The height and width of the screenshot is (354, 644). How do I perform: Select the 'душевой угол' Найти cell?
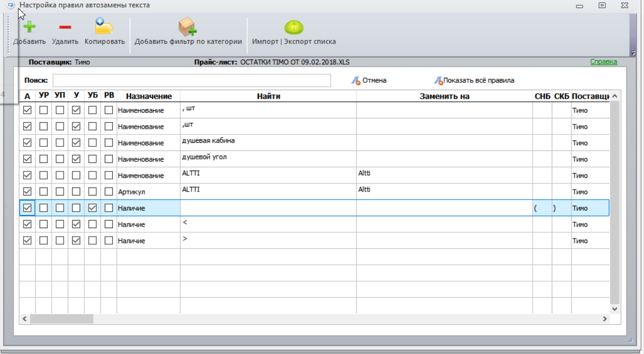(268, 159)
